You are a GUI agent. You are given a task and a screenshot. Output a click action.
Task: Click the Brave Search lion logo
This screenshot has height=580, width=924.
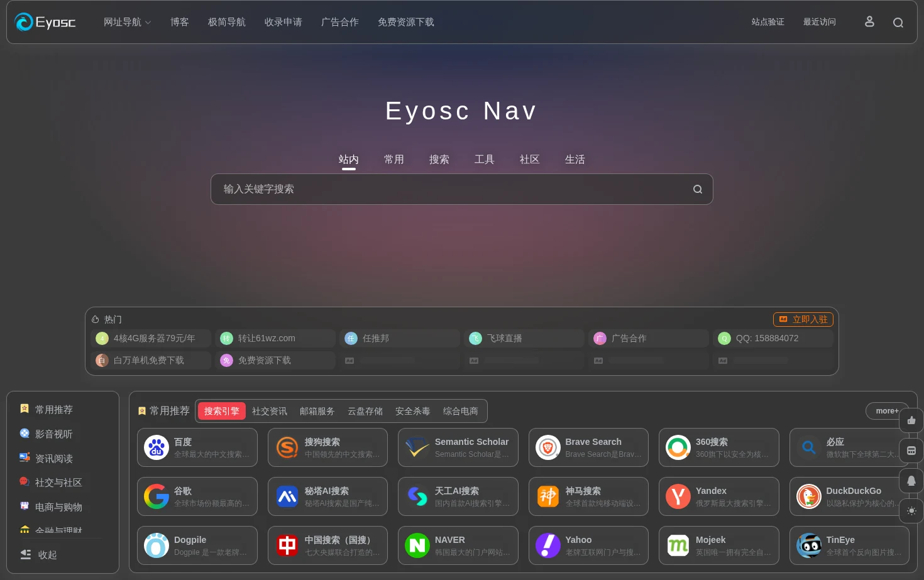(548, 447)
